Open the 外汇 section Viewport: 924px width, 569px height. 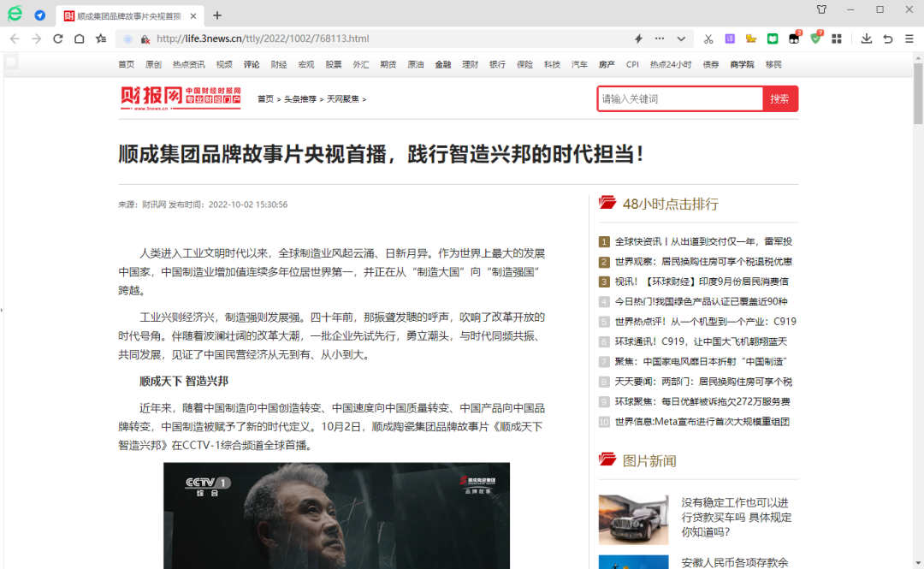[361, 65]
